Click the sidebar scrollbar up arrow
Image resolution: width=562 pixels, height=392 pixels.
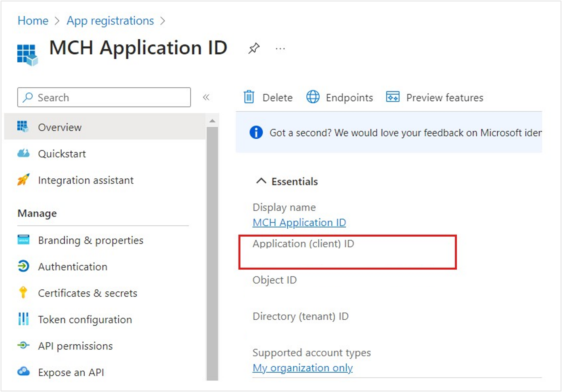coord(212,121)
